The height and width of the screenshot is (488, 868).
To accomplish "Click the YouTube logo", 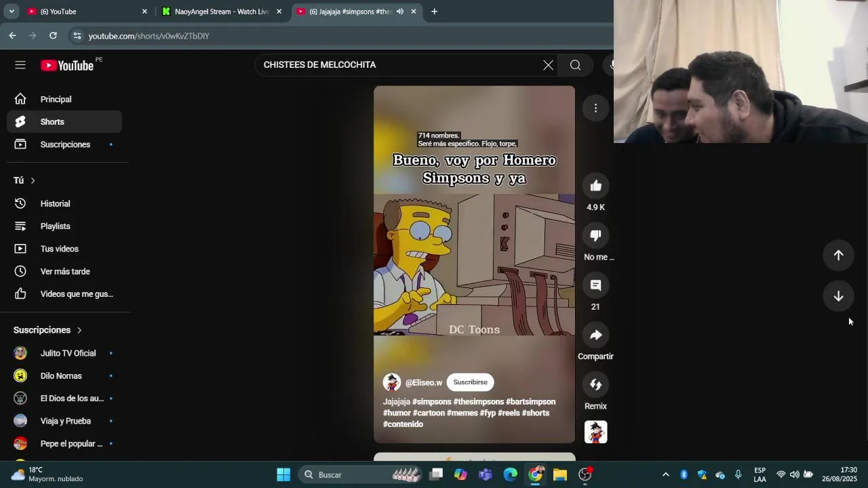I will pyautogui.click(x=67, y=65).
